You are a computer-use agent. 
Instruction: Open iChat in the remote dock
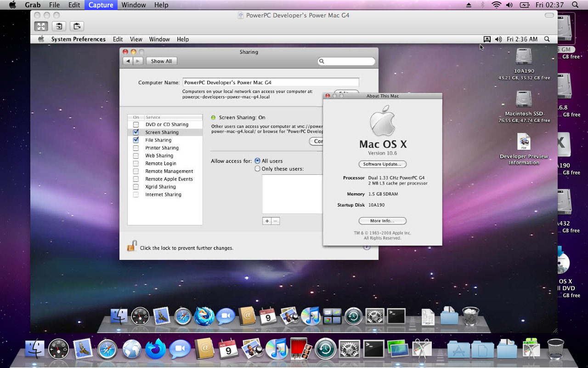pos(226,316)
